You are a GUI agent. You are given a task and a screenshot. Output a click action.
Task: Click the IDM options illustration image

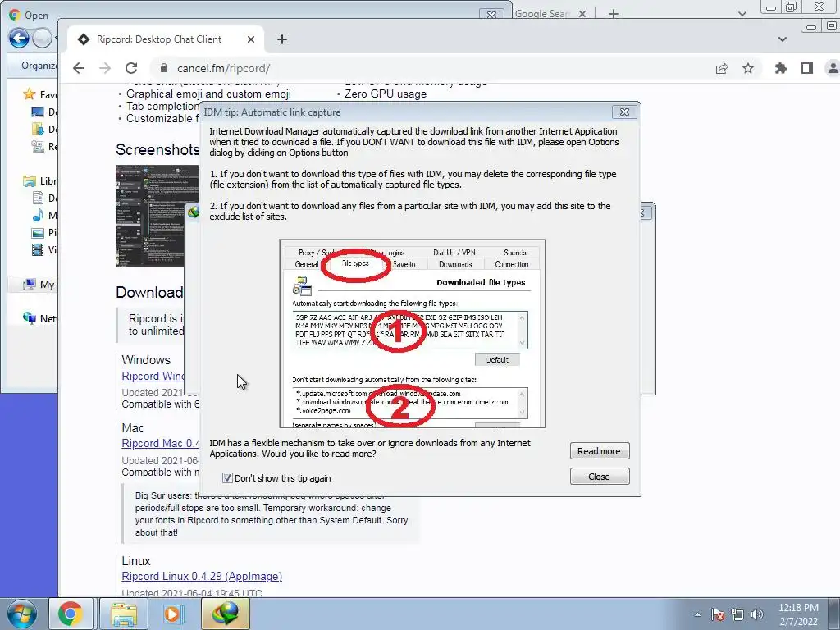[412, 333]
